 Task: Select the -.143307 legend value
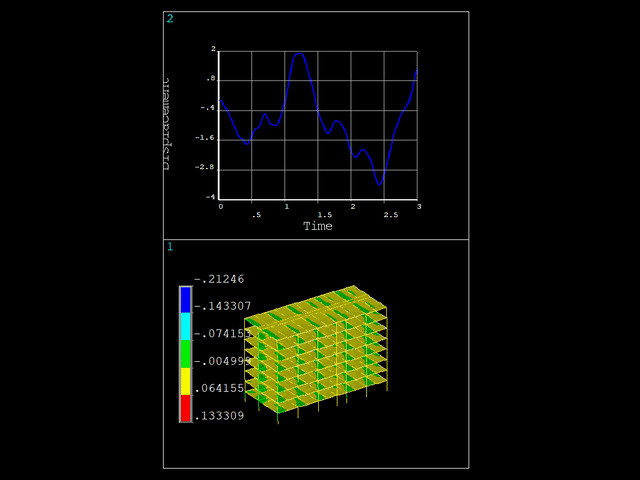223,306
